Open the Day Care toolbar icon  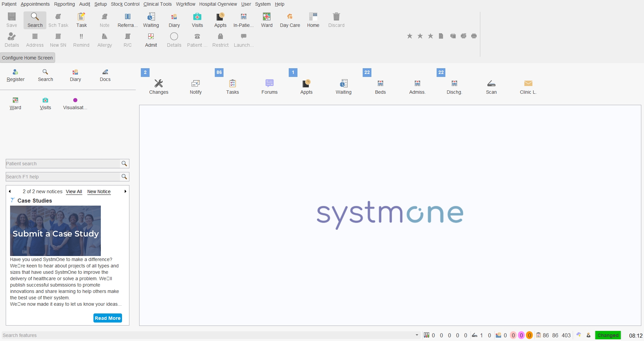pos(290,20)
